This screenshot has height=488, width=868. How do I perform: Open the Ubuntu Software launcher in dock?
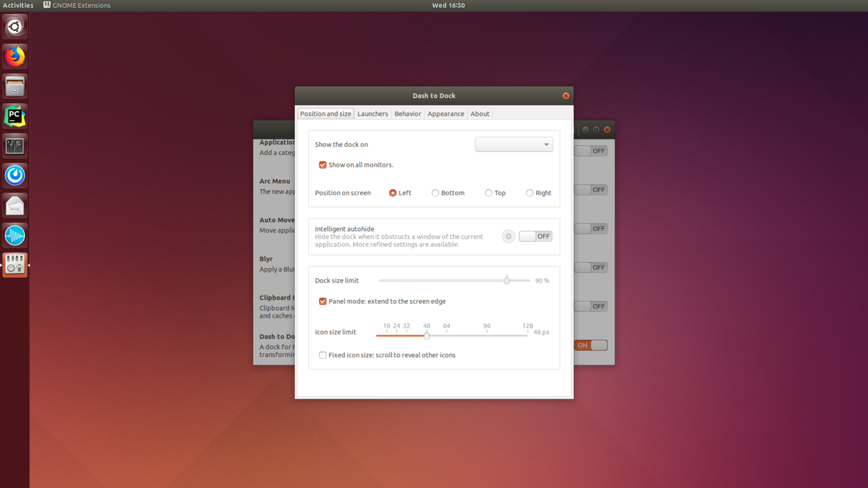15,27
